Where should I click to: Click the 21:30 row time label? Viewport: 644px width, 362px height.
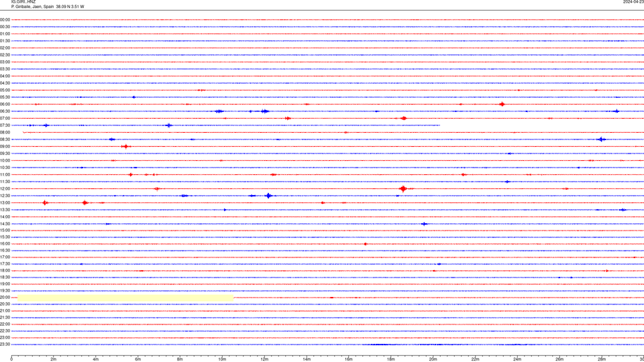(5, 318)
